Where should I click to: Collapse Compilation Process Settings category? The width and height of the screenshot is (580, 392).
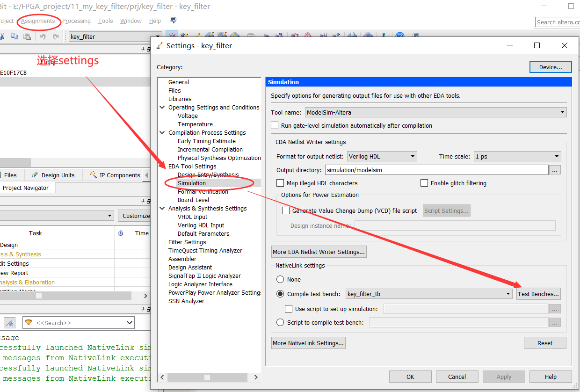click(162, 132)
